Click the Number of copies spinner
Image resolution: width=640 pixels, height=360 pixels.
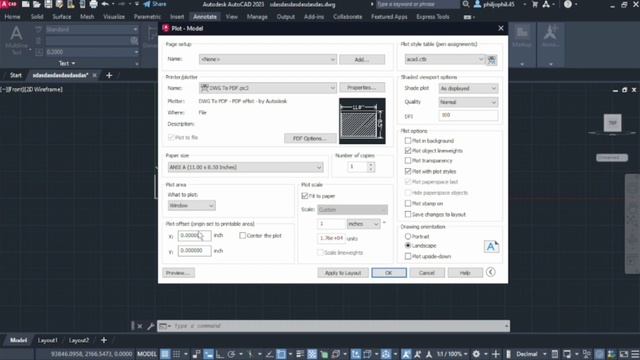tap(371, 167)
